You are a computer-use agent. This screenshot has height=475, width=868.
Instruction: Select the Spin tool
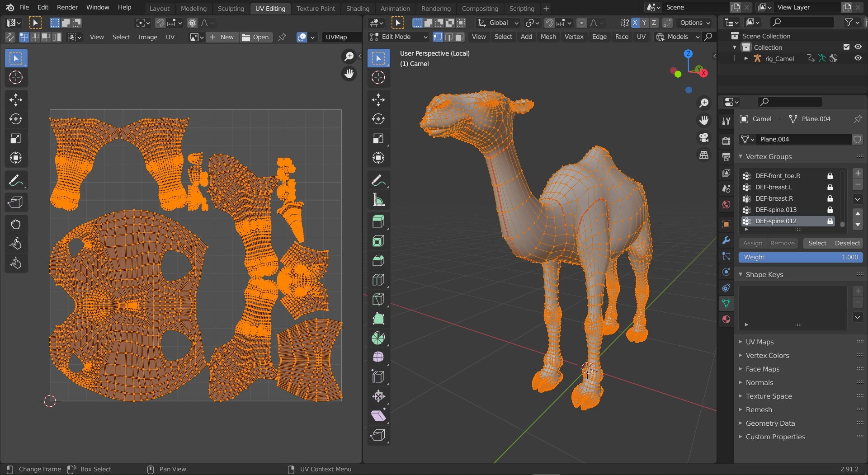point(378,338)
